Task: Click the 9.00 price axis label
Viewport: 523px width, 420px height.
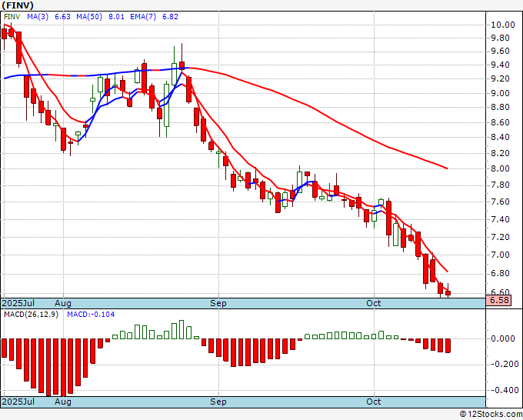Action: click(x=501, y=93)
